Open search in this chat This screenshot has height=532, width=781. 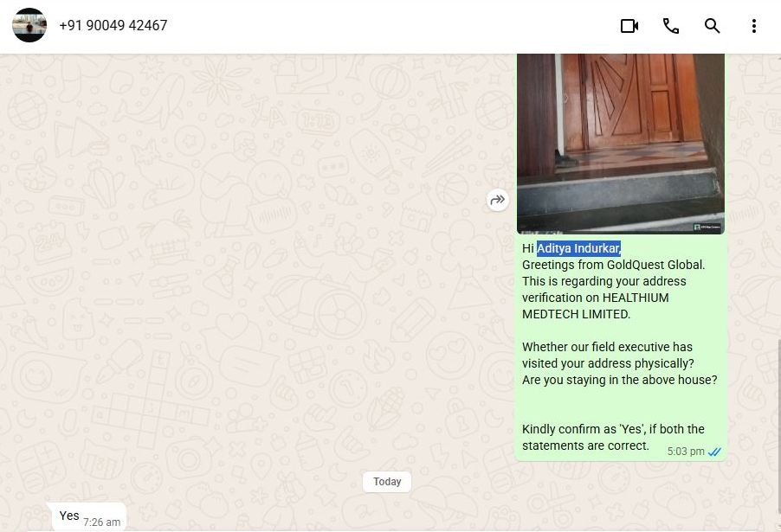(713, 26)
